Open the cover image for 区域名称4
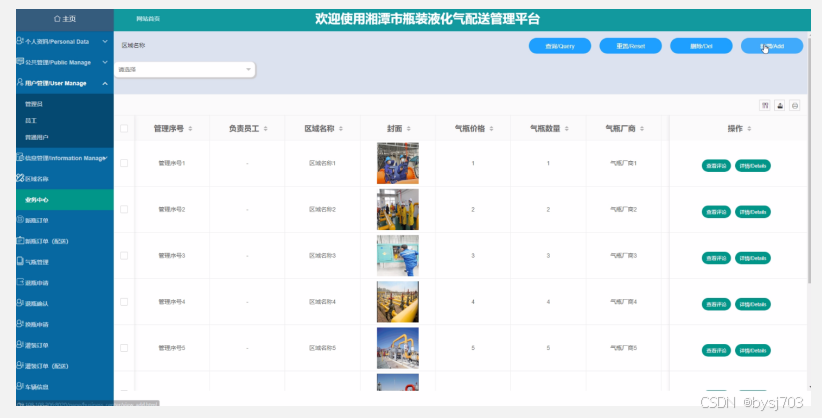This screenshot has height=418, width=822. (x=398, y=302)
